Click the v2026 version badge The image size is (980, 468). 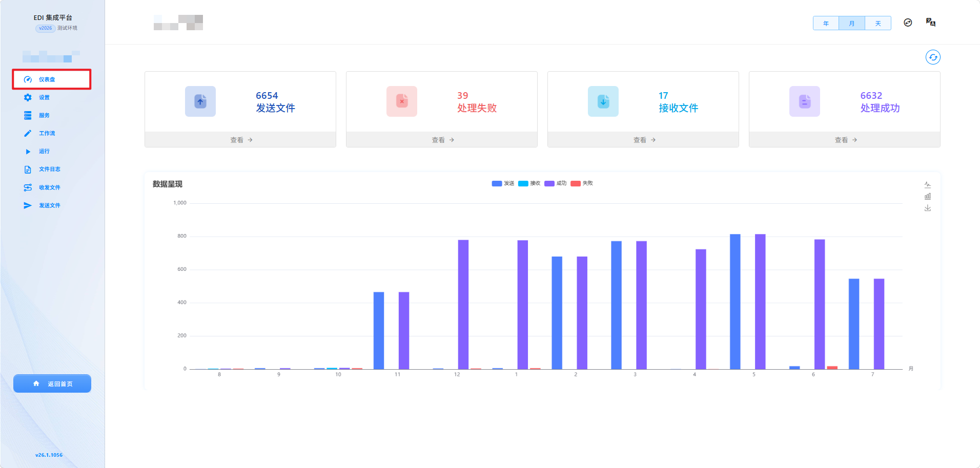[x=46, y=28]
